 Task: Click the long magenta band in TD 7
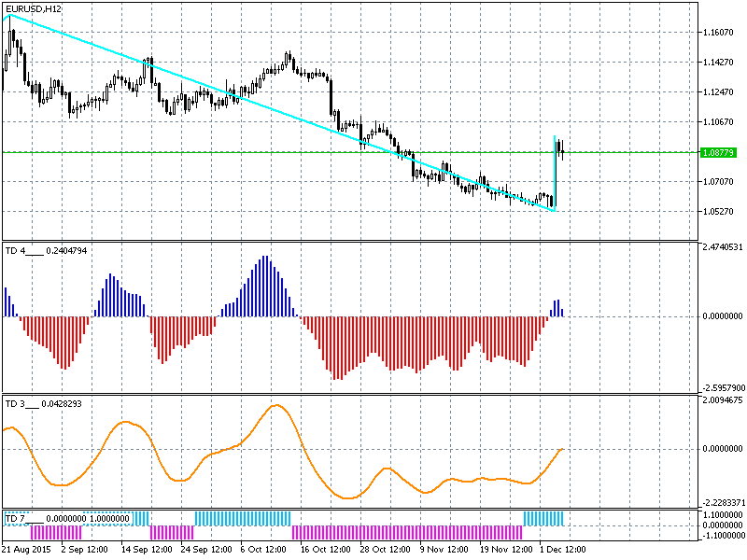click(x=407, y=532)
